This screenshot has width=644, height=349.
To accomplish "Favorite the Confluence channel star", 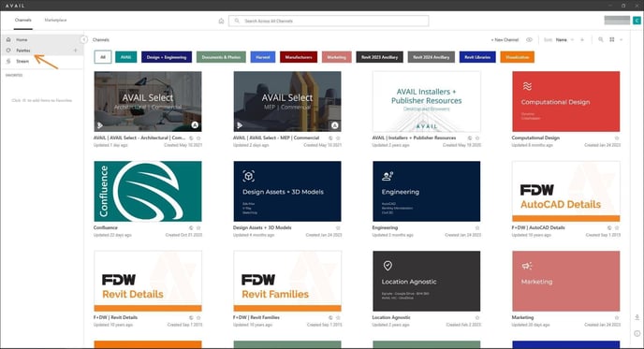I will pyautogui.click(x=198, y=228).
